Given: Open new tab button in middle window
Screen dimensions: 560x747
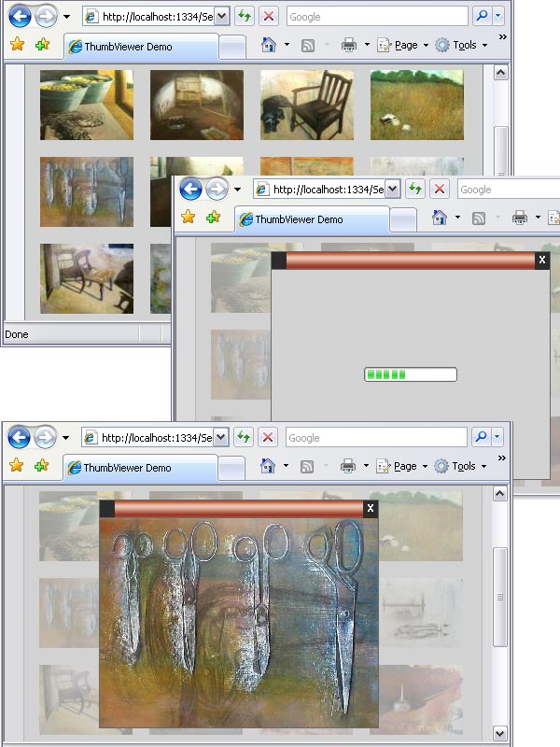Looking at the screenshot, I should 403,220.
